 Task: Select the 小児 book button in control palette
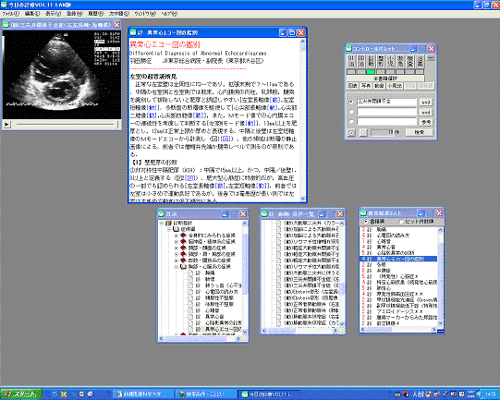point(390,61)
